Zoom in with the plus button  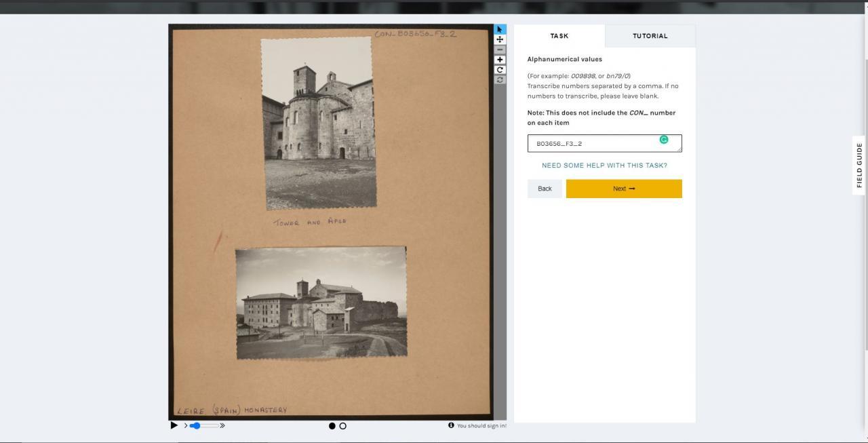coord(500,60)
